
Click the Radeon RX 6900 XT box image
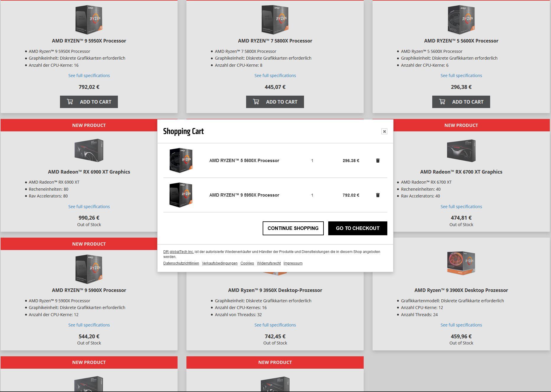coord(89,150)
